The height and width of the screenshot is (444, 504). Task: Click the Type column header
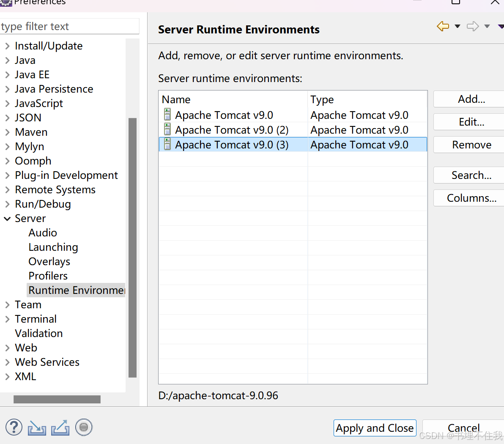point(367,99)
